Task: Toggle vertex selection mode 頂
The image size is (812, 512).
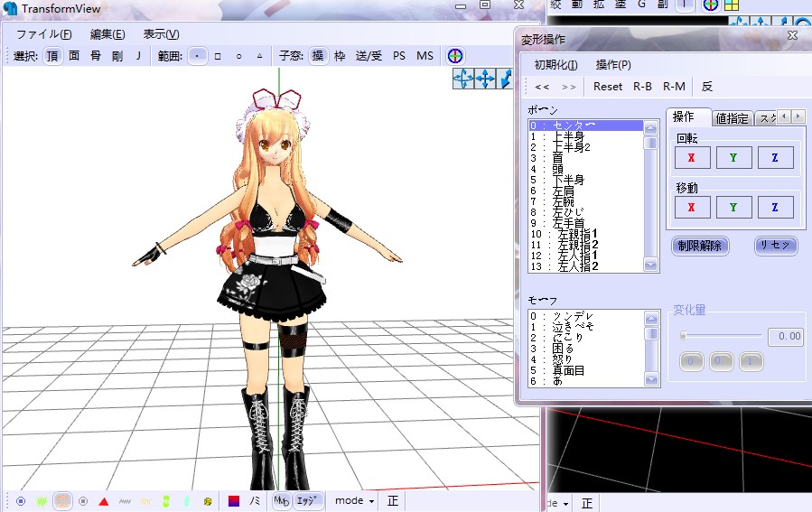Action: pos(52,56)
